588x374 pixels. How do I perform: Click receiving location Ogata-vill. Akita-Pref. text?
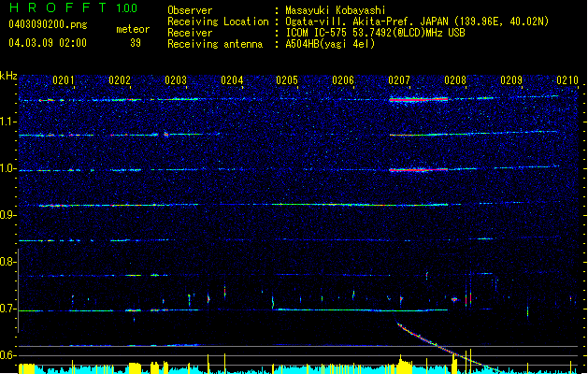[x=417, y=22]
